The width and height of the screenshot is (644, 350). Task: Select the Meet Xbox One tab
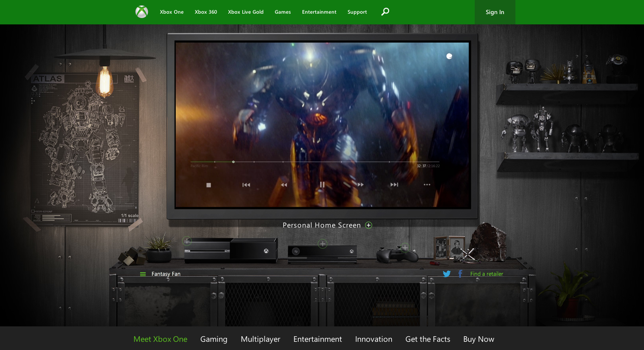(x=160, y=339)
